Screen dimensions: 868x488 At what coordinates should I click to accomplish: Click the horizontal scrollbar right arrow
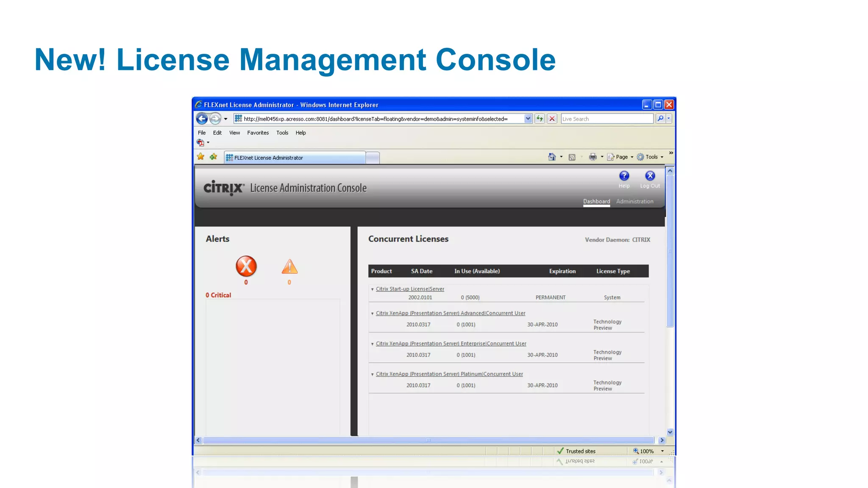coord(662,440)
